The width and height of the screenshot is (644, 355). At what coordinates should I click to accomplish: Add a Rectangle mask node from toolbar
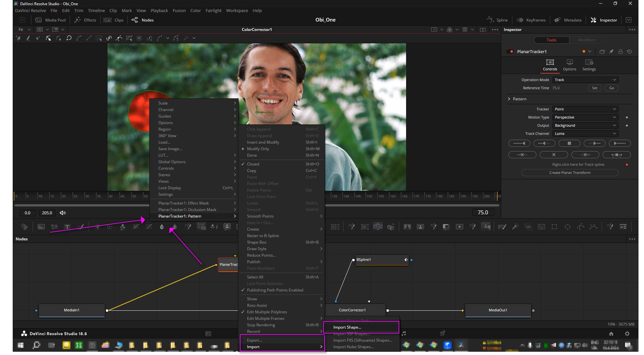tap(554, 227)
